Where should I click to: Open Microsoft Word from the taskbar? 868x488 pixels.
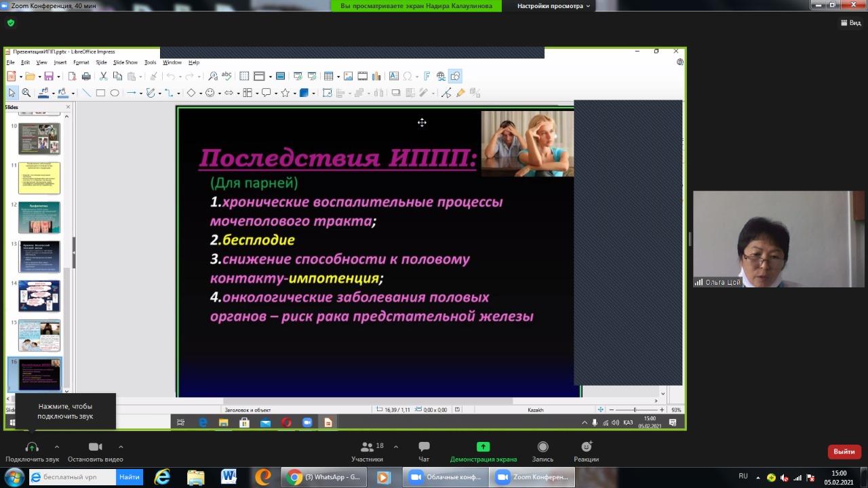229,477
